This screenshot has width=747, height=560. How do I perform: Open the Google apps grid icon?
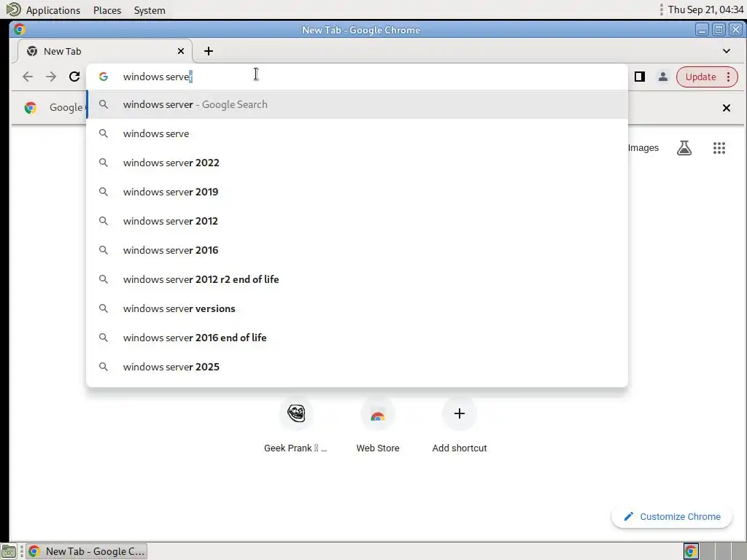coord(719,148)
